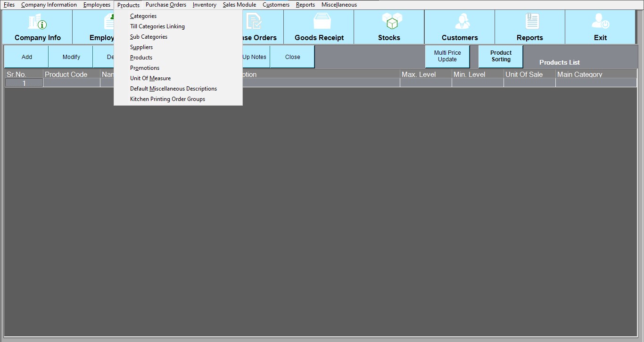
Task: Expand the Purchase Orders menu
Action: 166,5
